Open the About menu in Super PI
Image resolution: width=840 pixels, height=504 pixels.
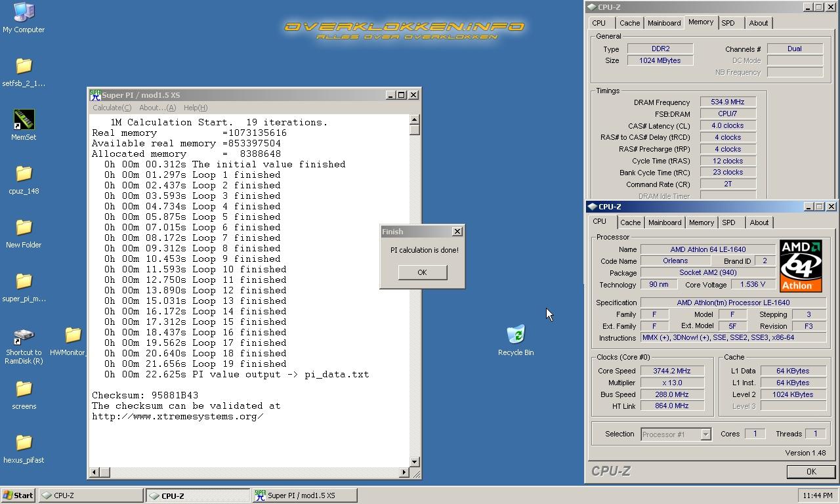point(157,108)
